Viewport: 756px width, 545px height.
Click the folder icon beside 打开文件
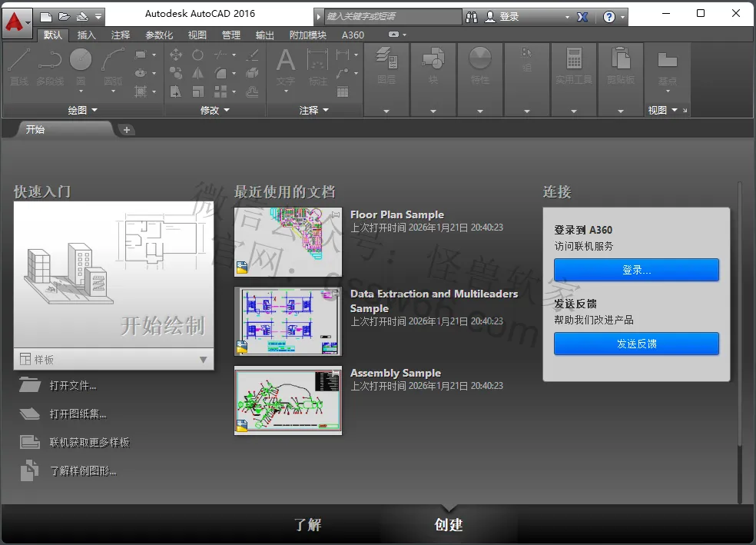click(30, 385)
